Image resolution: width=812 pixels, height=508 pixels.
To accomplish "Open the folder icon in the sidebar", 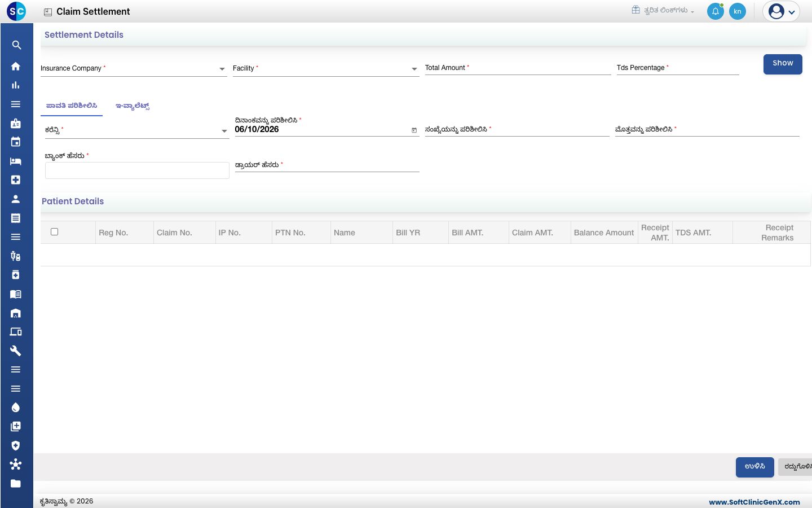I will 16,483.
